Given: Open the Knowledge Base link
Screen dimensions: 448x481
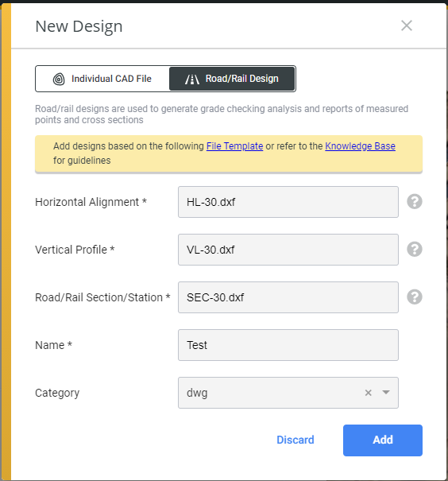Looking at the screenshot, I should (x=360, y=146).
